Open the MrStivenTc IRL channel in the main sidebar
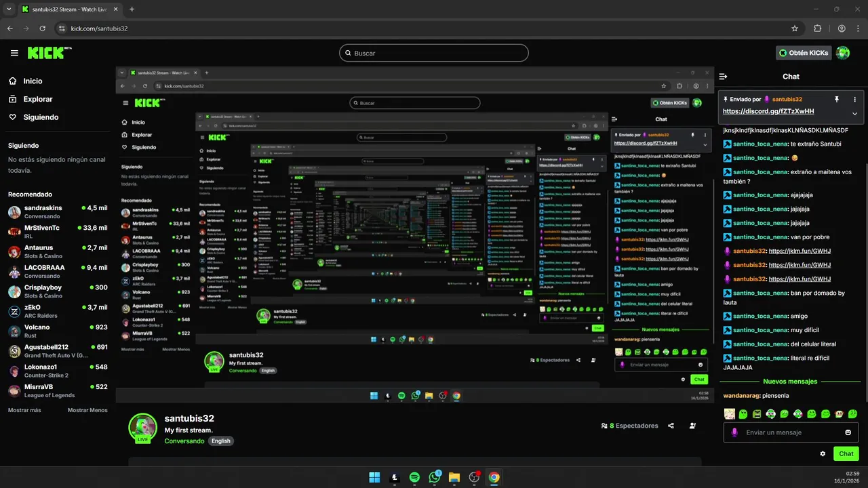Viewport: 868px width, 488px height. pyautogui.click(x=58, y=232)
